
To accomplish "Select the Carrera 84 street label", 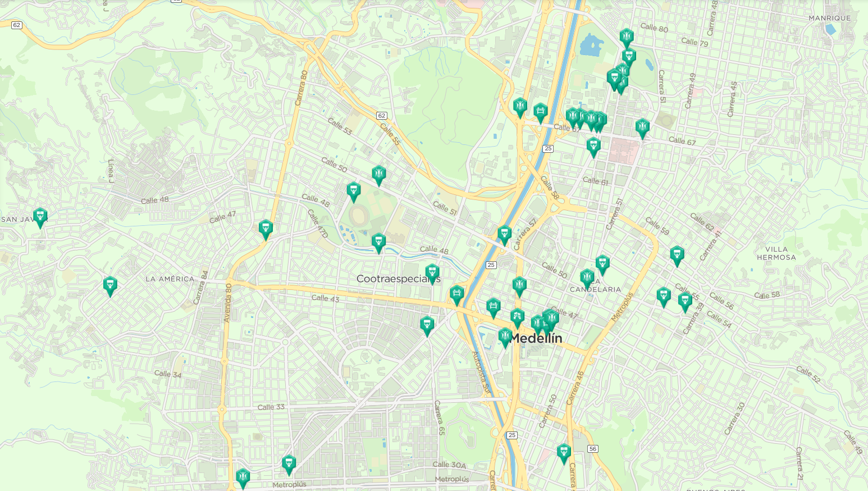I will pyautogui.click(x=201, y=288).
